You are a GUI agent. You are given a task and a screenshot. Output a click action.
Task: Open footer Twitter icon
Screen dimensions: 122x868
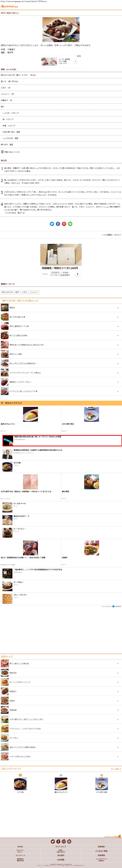coord(53,841)
